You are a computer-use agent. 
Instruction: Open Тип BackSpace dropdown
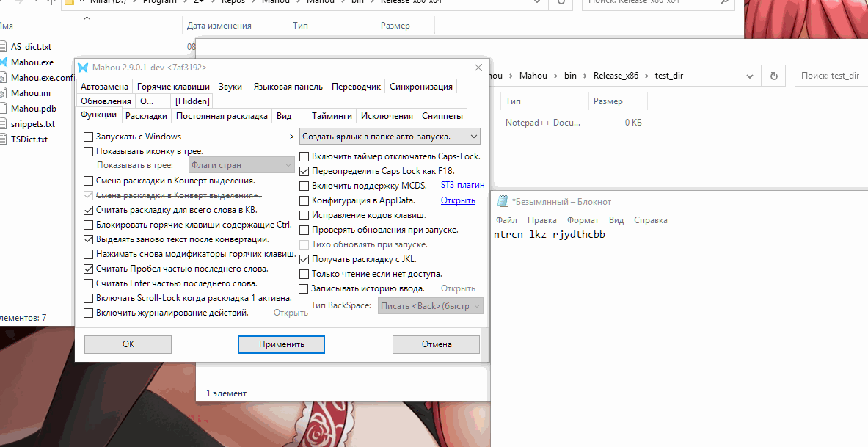pyautogui.click(x=431, y=306)
